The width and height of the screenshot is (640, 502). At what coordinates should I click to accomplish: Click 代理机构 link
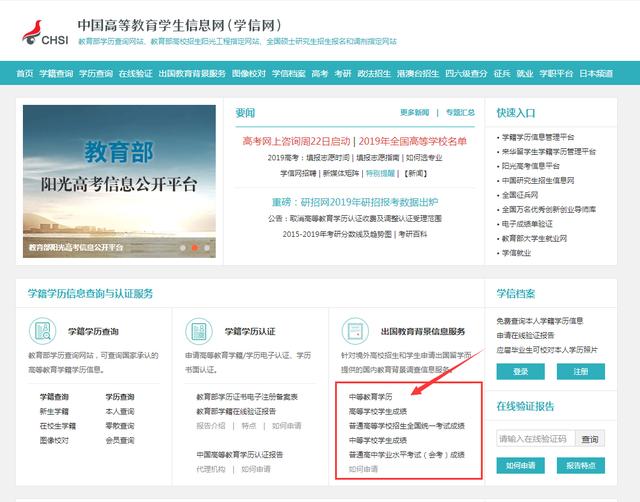pos(211,469)
